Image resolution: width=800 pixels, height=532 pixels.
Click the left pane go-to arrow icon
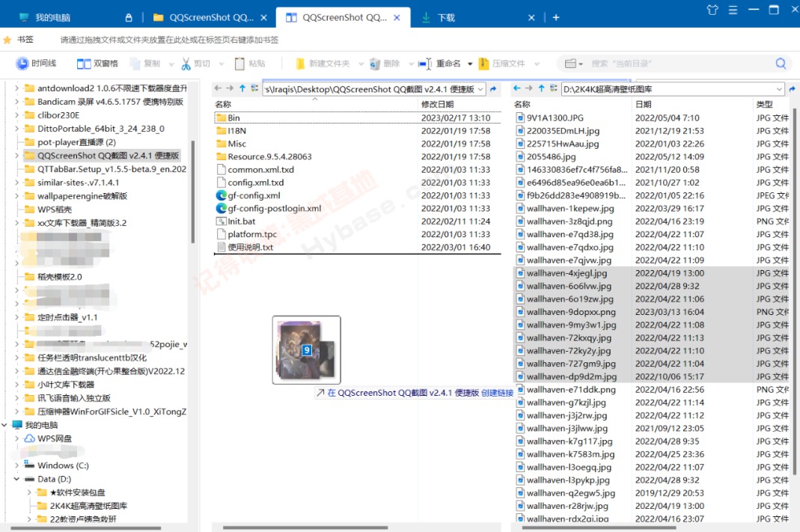tap(493, 89)
